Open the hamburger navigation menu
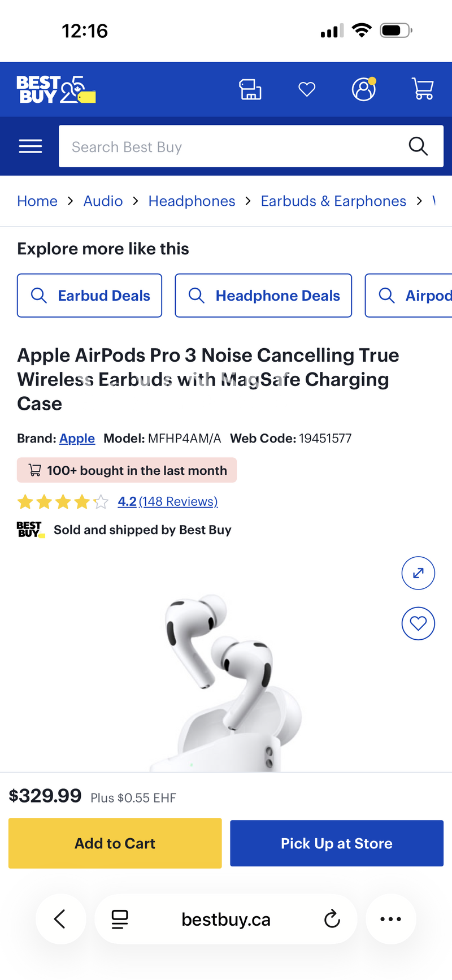Image resolution: width=452 pixels, height=980 pixels. (x=30, y=146)
